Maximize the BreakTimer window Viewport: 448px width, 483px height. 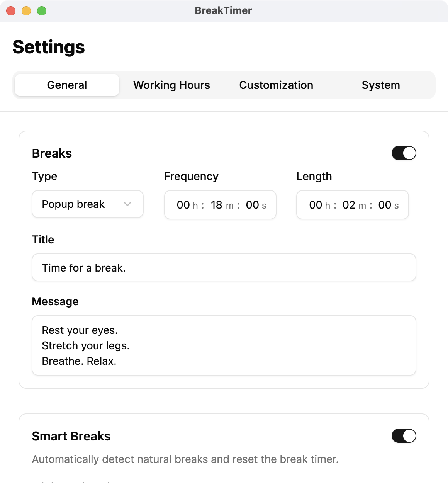click(42, 11)
